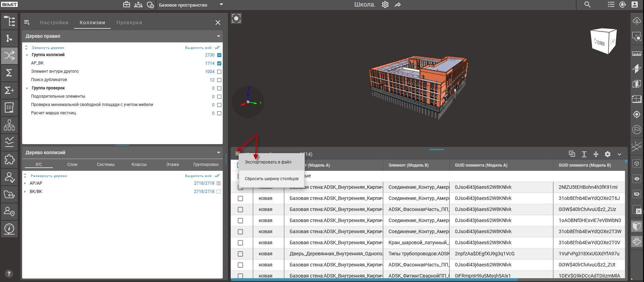This screenshot has width=644, height=282.
Task: Check the Элемент внтури другого checkbox
Action: 219,72
